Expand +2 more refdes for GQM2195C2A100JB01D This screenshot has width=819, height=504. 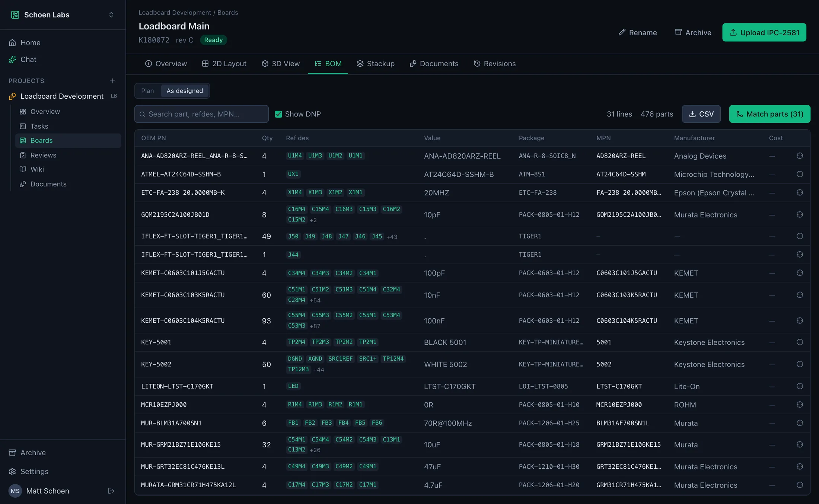click(x=313, y=220)
